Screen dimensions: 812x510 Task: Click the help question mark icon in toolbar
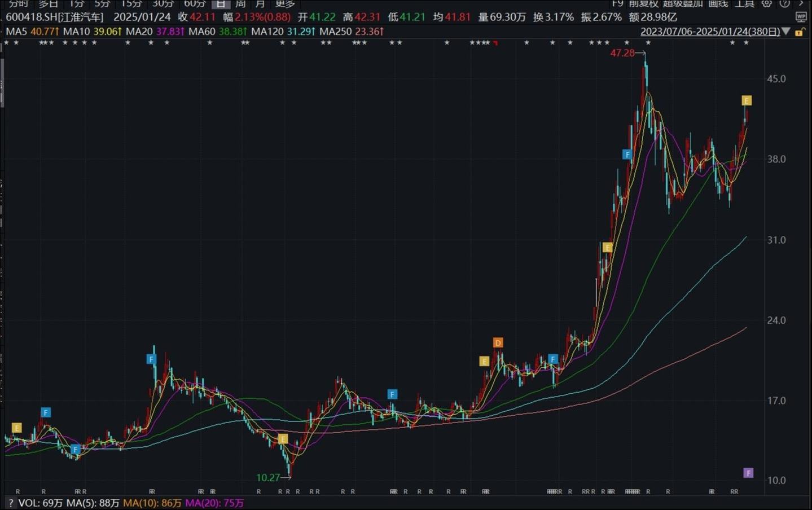[784, 3]
